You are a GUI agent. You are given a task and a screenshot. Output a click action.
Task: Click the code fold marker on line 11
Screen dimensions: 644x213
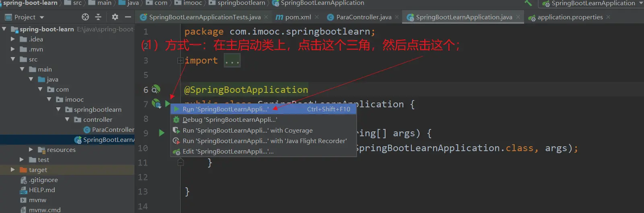(181, 162)
